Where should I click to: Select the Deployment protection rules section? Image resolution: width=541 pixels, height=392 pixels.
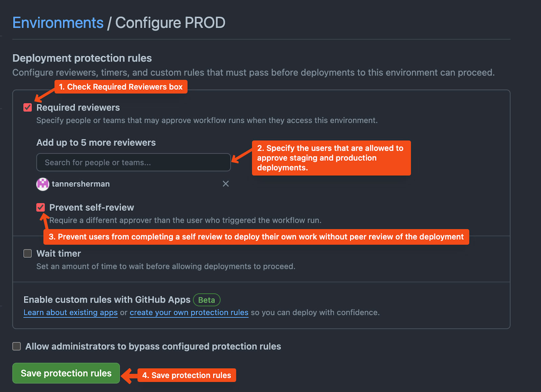tap(82, 58)
